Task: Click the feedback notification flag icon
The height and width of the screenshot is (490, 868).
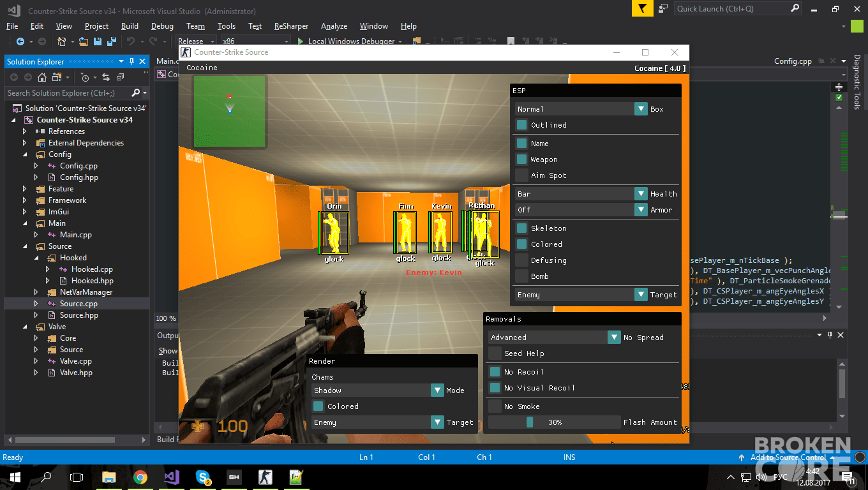Action: (x=643, y=8)
